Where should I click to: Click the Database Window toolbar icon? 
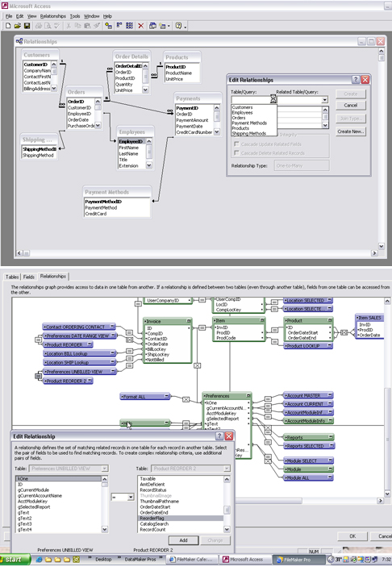[152, 26]
